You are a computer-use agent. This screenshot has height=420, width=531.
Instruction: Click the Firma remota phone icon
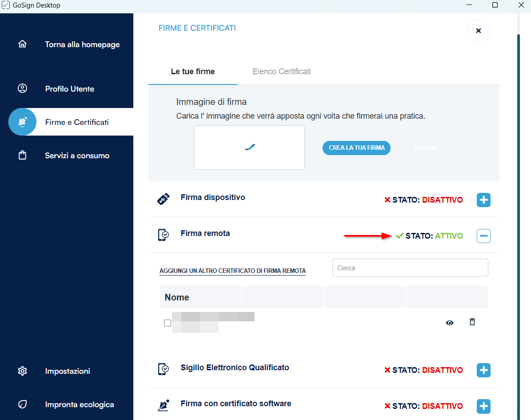163,235
